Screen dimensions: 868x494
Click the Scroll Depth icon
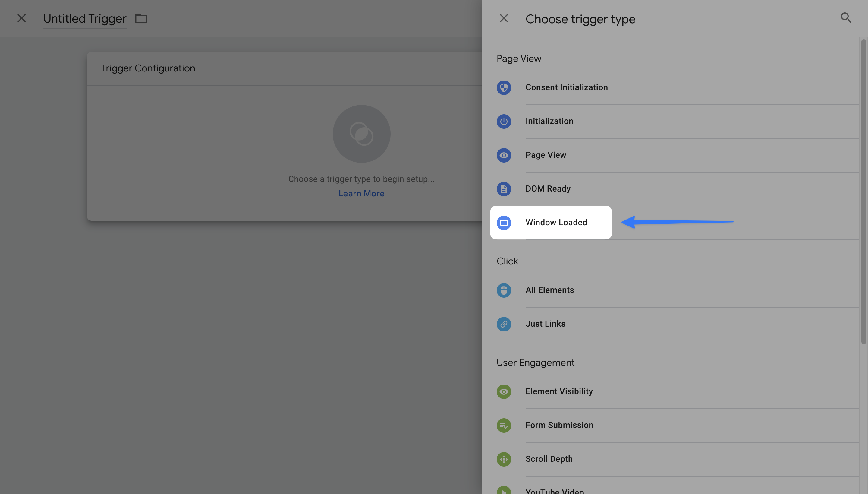pos(504,459)
